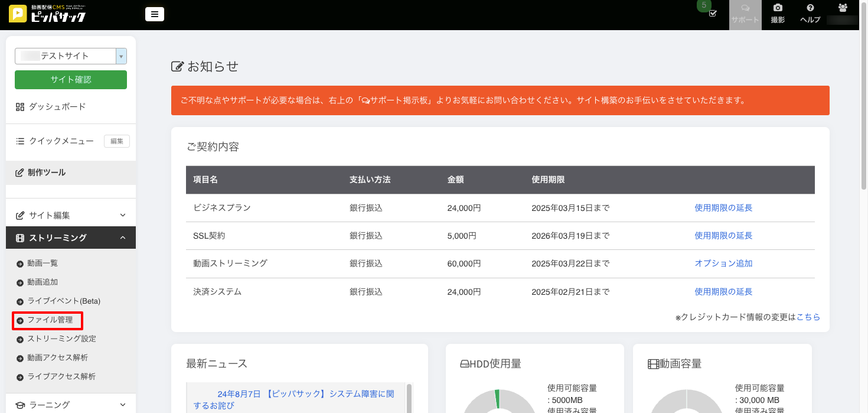Click the HDD使用量 heading
The image size is (868, 413).
point(491,364)
